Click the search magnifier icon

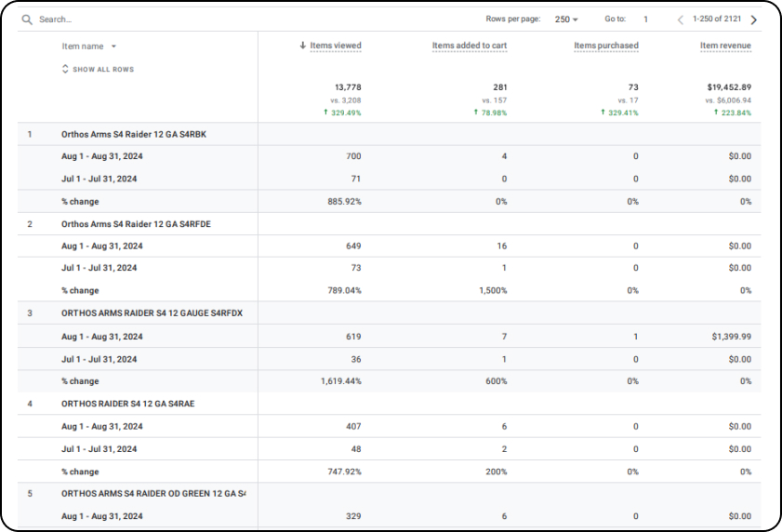tap(27, 20)
